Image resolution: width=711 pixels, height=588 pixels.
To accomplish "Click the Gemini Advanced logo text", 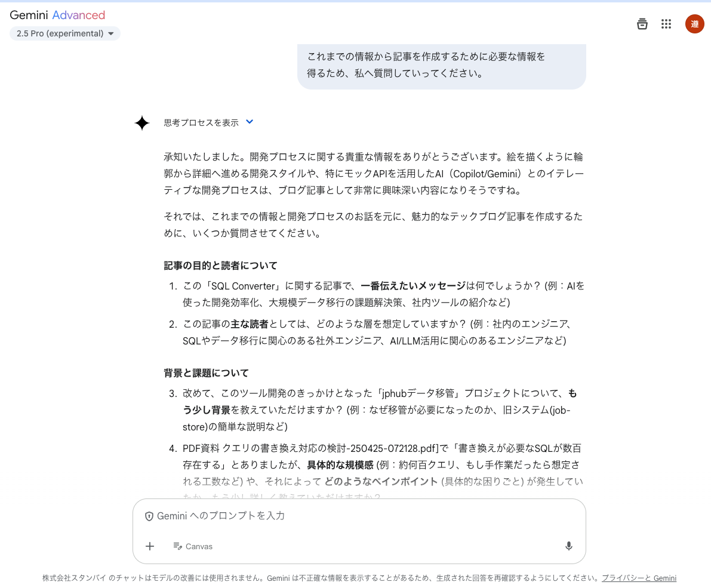I will tap(57, 15).
